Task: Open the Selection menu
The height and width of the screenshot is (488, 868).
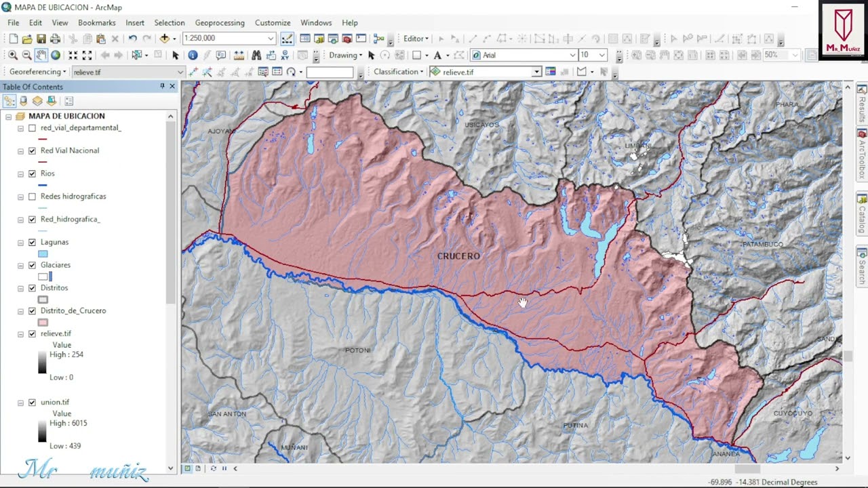Action: (170, 22)
